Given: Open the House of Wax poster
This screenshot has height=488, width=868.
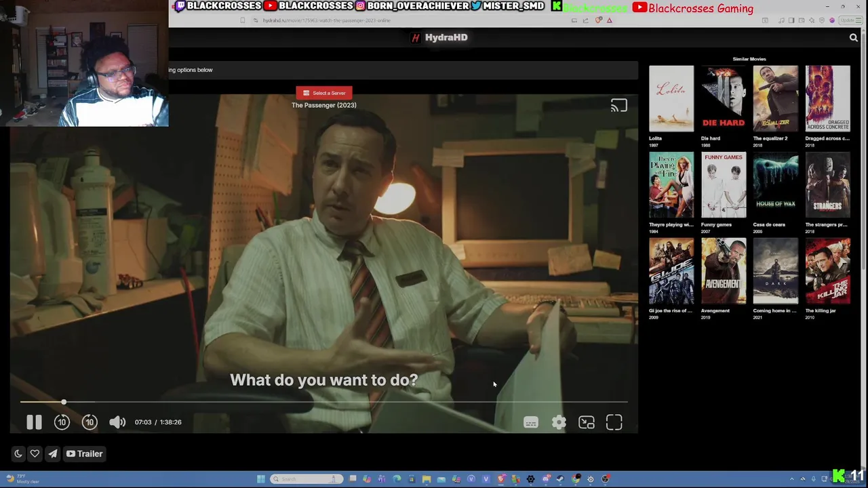Looking at the screenshot, I should [776, 185].
